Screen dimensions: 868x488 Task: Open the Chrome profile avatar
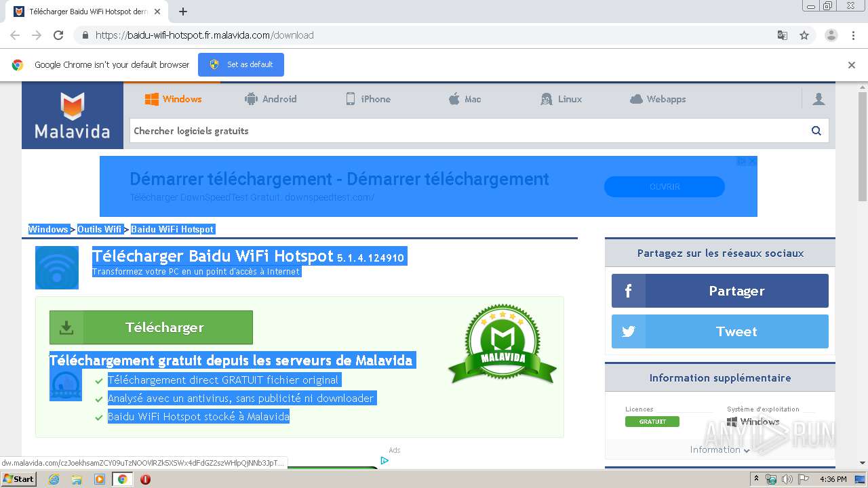pos(831,35)
